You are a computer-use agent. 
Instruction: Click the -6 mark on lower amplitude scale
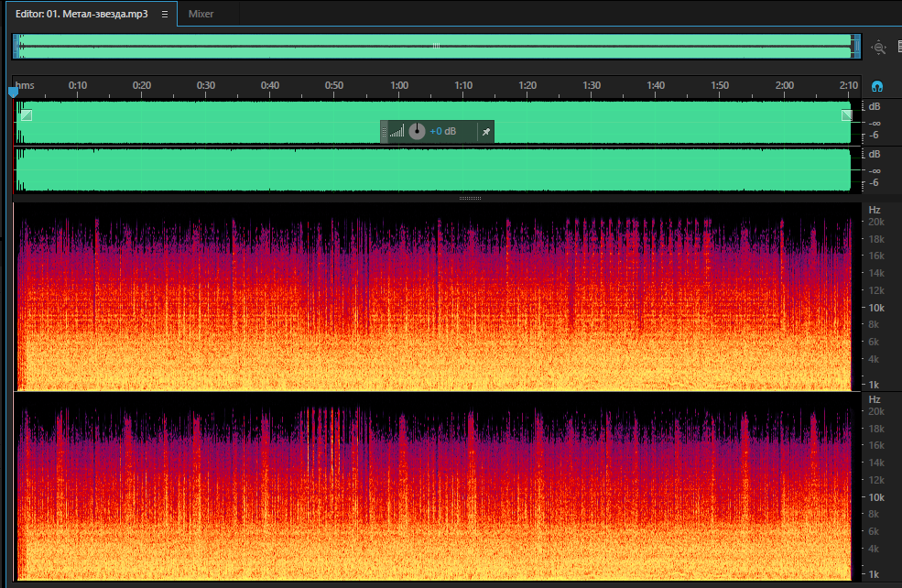[x=875, y=183]
